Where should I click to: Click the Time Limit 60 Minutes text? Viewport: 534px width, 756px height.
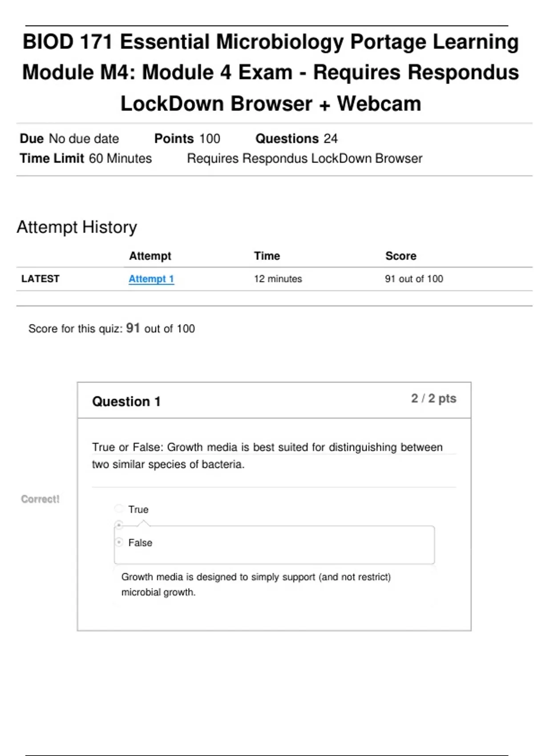click(86, 158)
